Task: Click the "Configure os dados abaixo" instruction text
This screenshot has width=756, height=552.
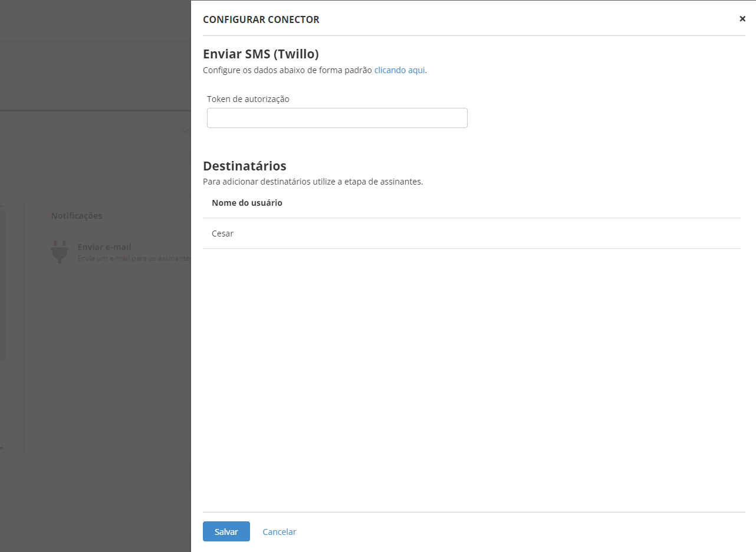Action: coord(288,70)
